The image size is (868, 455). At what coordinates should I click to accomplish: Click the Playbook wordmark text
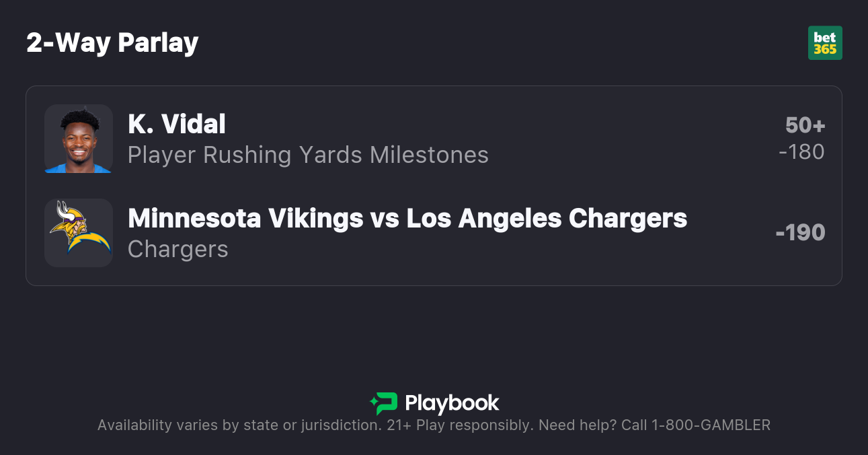[452, 403]
